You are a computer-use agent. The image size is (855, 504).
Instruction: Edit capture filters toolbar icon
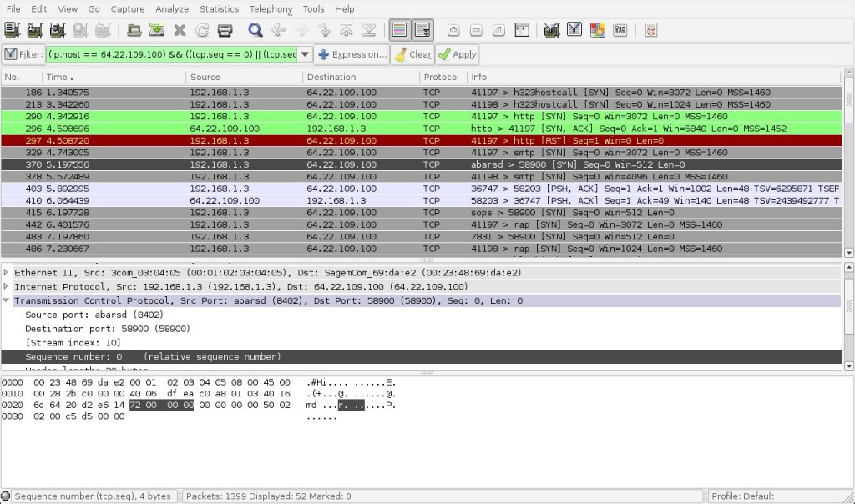click(552, 30)
